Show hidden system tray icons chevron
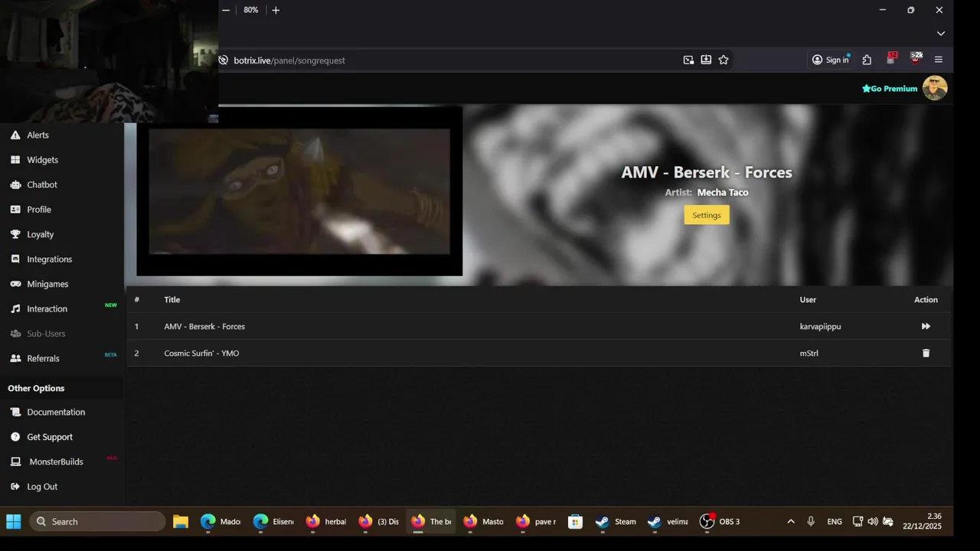Image resolution: width=980 pixels, height=551 pixels. pyautogui.click(x=791, y=522)
